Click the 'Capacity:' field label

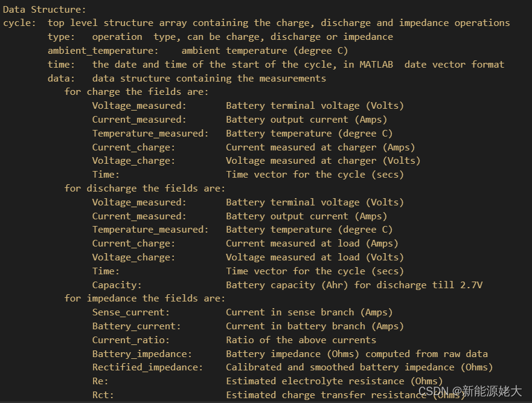tap(117, 285)
